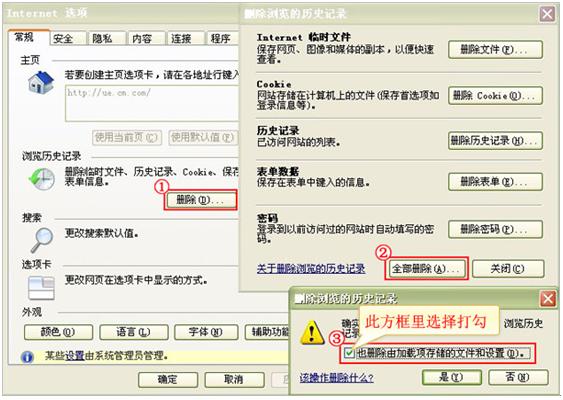
Task: Click the homepage URL input field
Action: click(x=153, y=103)
